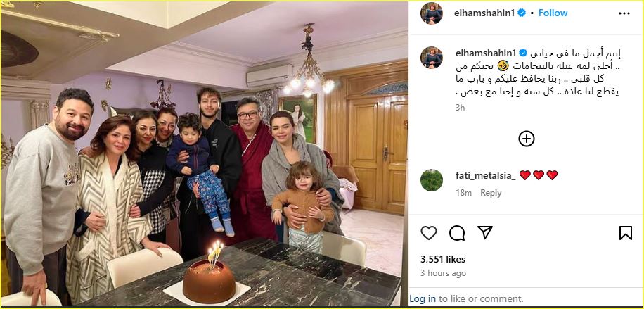Save post with bookmark icon
Image resolution: width=644 pixels, height=309 pixels.
(x=626, y=233)
